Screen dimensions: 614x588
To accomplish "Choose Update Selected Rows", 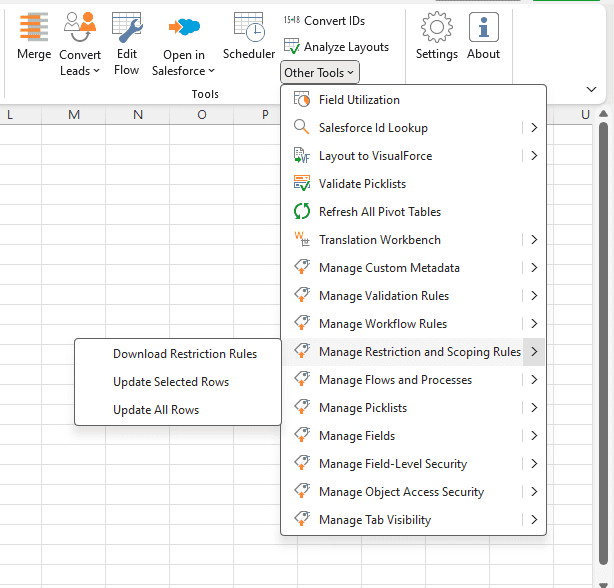I will click(x=171, y=382).
